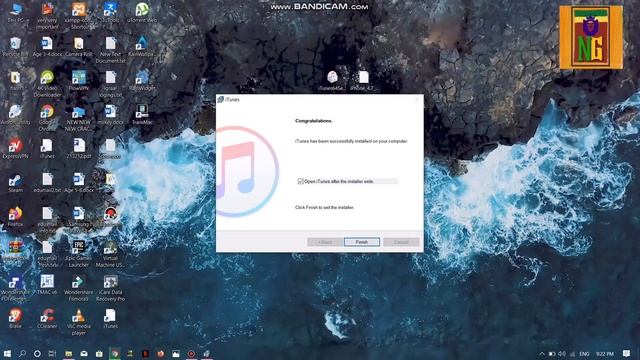Close the iTunes installer window
Viewport: 640px width, 360px height.
tap(417, 100)
